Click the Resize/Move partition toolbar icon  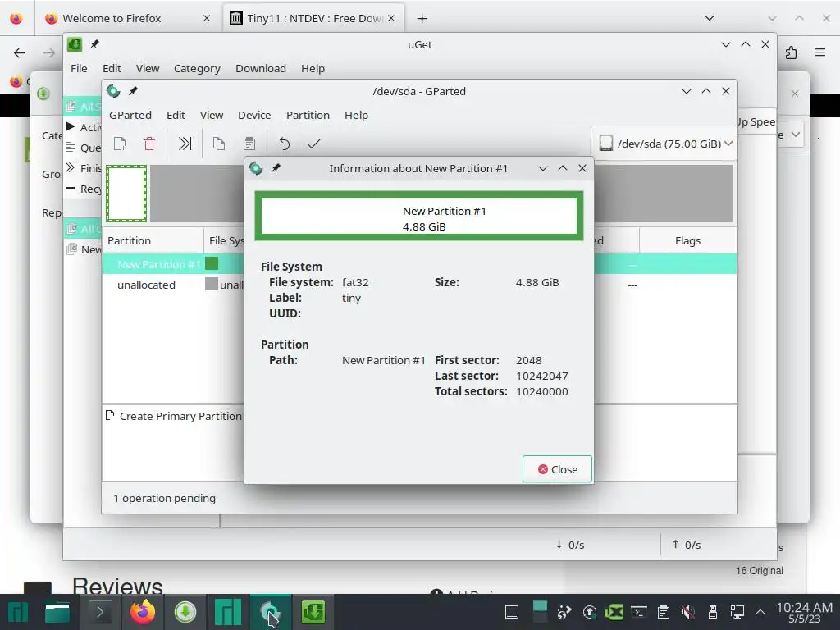click(185, 144)
